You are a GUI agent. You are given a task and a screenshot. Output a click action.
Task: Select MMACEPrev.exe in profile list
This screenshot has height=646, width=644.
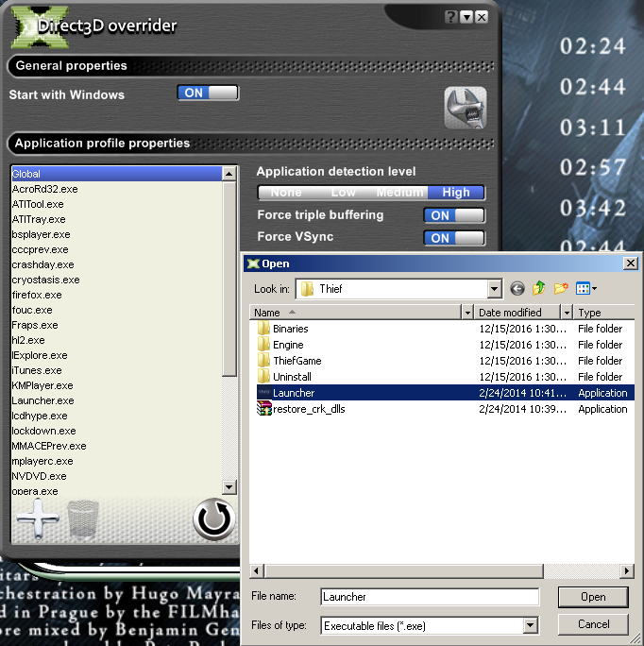[116, 446]
